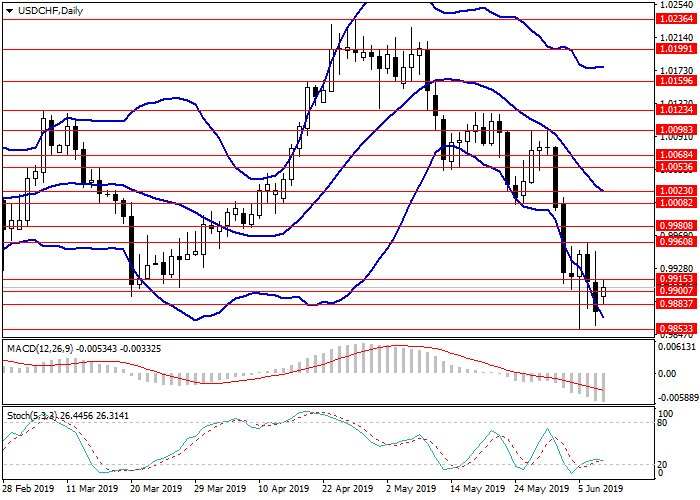Select the 28 Feb 2019 date label
Screen dimensions: 700x500
[27, 490]
